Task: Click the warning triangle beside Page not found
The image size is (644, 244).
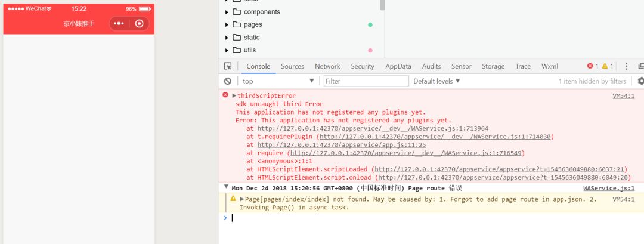Action: tap(233, 199)
